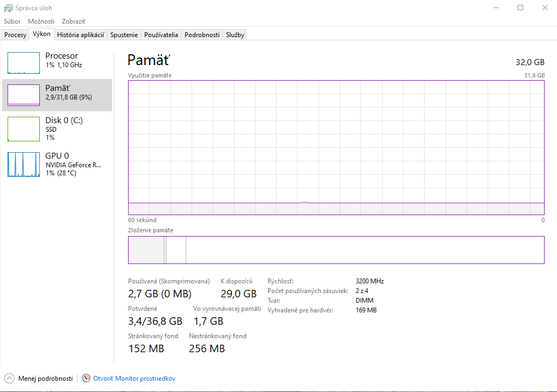
Task: Click the Disk 0 (C:) graph thumbnail
Action: (24, 129)
